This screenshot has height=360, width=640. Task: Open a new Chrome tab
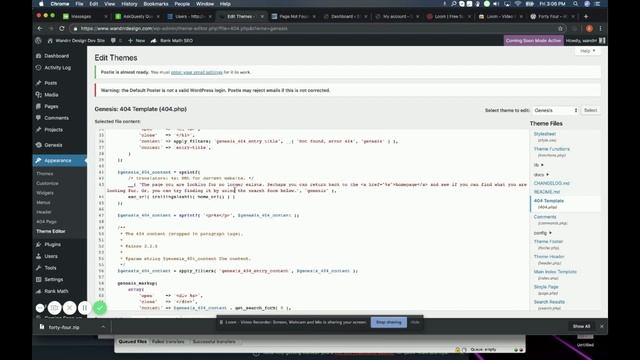(586, 16)
